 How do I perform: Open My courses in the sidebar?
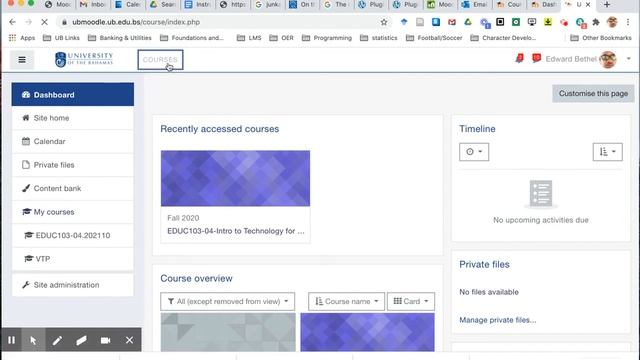pos(73,212)
